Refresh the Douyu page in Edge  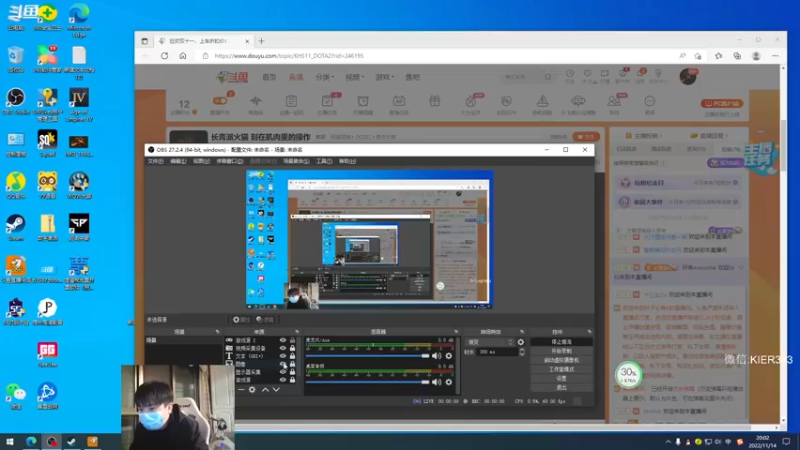164,56
